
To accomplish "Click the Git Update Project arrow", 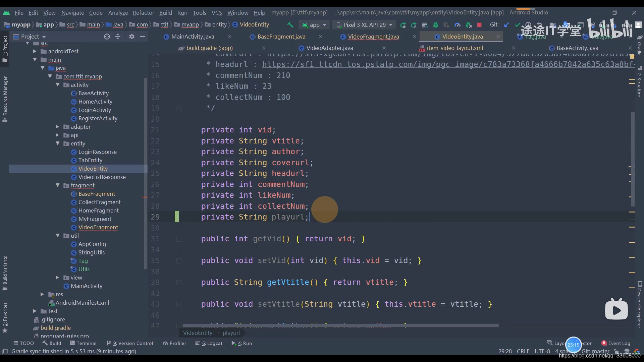I will tap(507, 25).
